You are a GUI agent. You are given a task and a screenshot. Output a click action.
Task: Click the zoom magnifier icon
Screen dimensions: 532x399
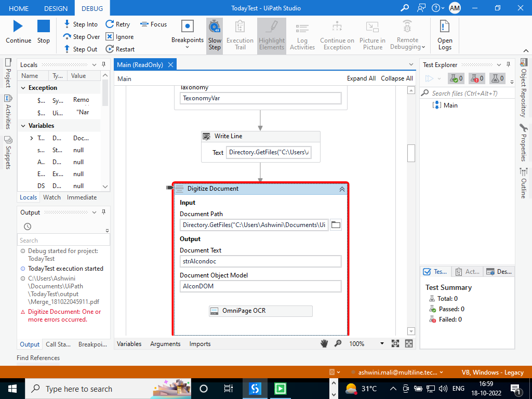(338, 344)
